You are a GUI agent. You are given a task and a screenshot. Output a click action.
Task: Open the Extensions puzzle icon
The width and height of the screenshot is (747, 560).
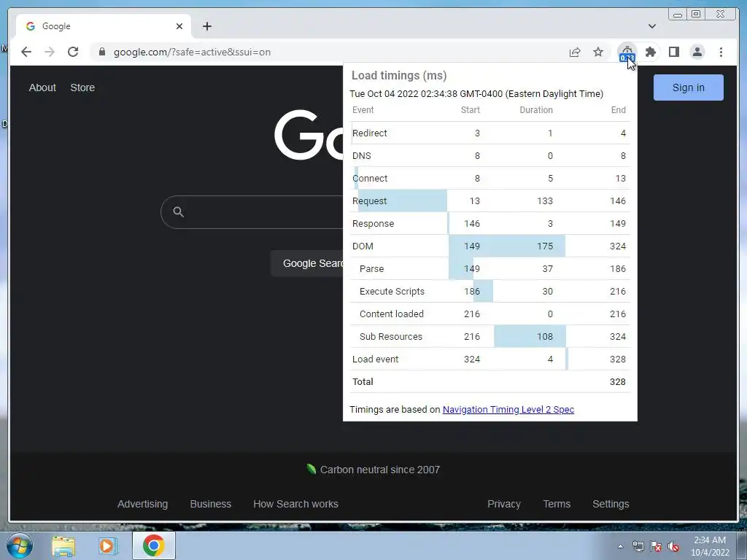pos(650,52)
